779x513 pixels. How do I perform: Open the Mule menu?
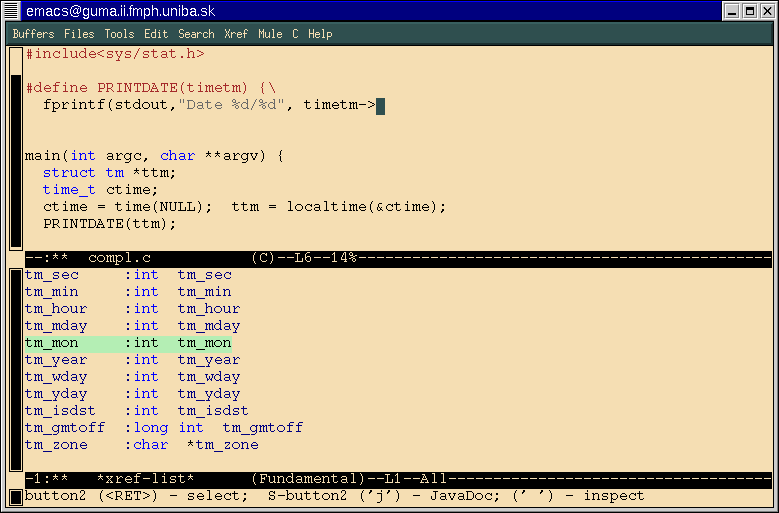(270, 34)
